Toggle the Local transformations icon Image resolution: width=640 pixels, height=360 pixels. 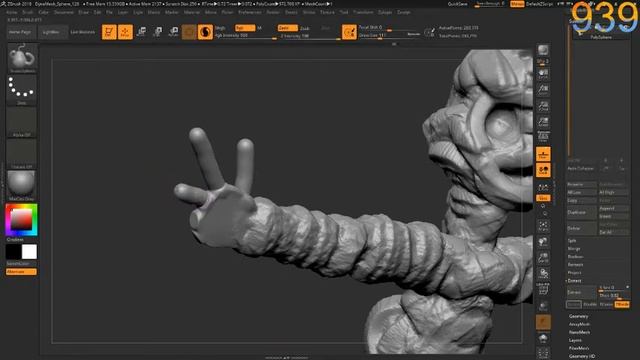click(x=543, y=170)
